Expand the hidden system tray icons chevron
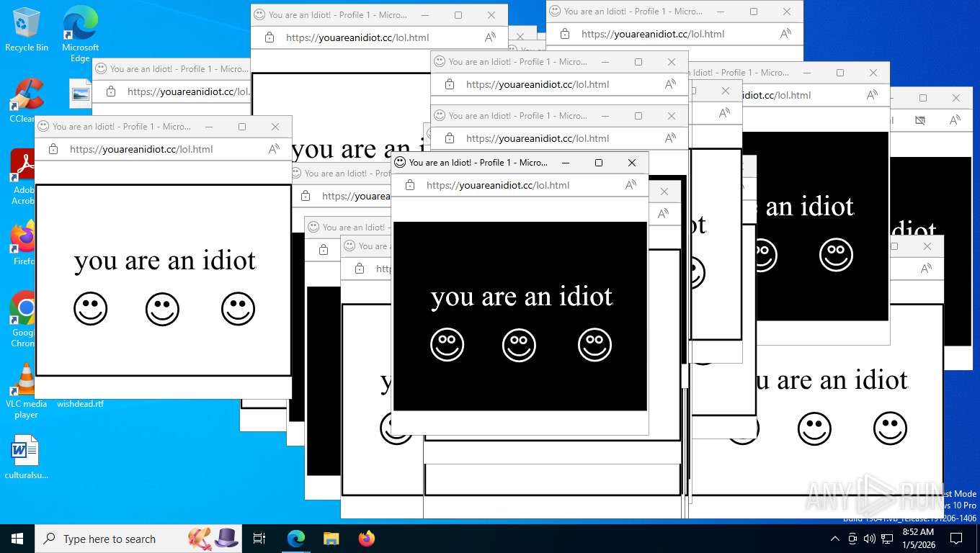 [834, 539]
